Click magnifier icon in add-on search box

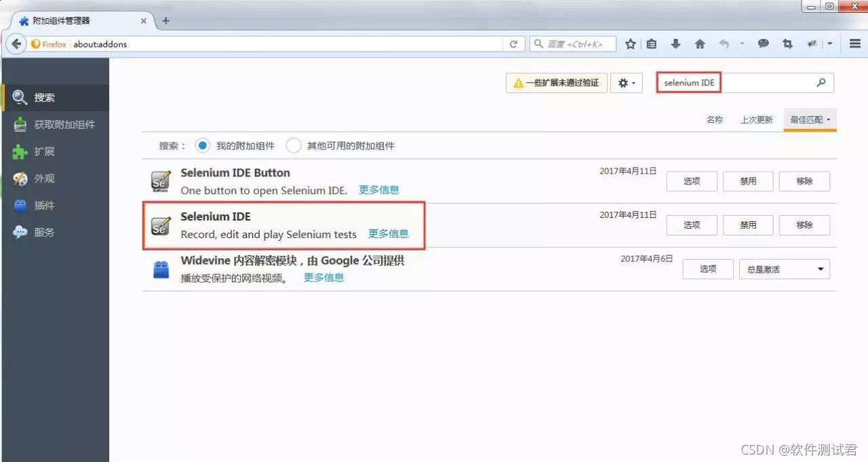click(821, 83)
